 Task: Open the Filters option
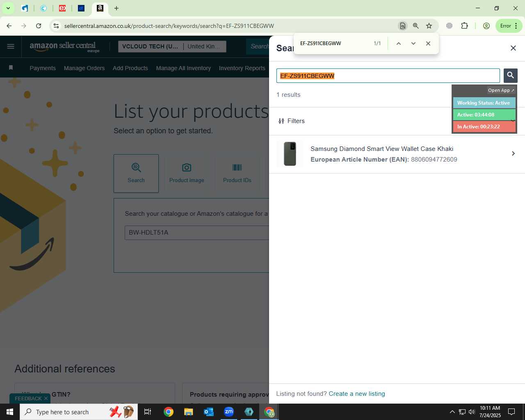click(x=292, y=121)
